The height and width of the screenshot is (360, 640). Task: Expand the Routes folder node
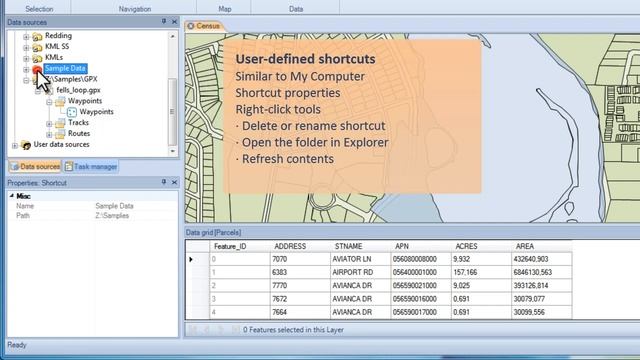click(49, 134)
